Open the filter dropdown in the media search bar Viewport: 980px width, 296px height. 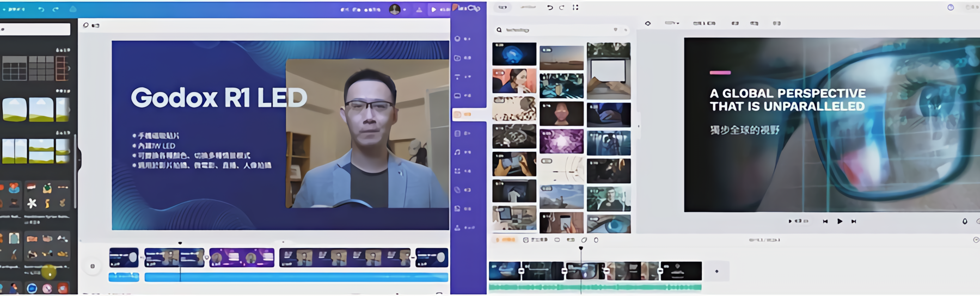[x=616, y=30]
